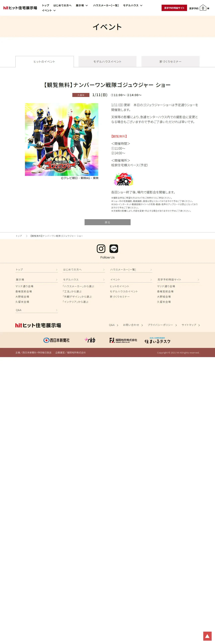Open 「ハウスメーカー」から選ぶ footer link
The image size is (215, 644).
coord(78,286)
